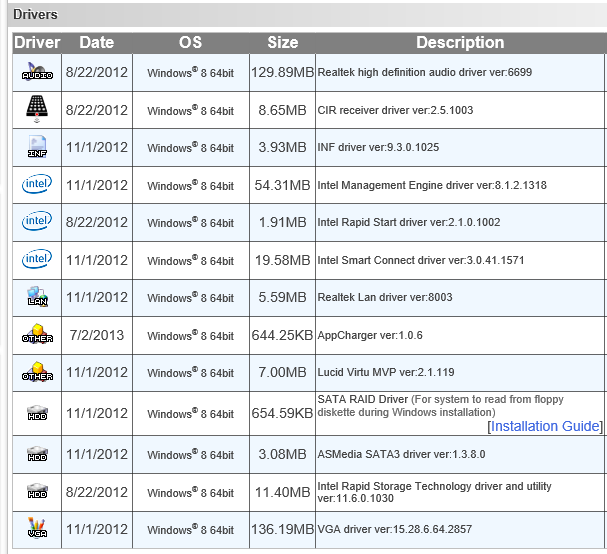Image resolution: width=607 pixels, height=554 pixels.
Task: Click the 54.31MB size cell
Action: (x=283, y=185)
